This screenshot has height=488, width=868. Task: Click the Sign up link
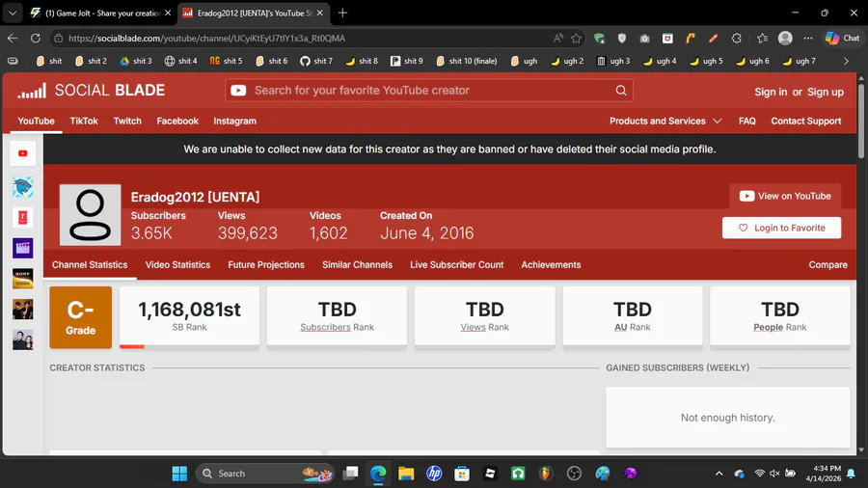pyautogui.click(x=826, y=92)
